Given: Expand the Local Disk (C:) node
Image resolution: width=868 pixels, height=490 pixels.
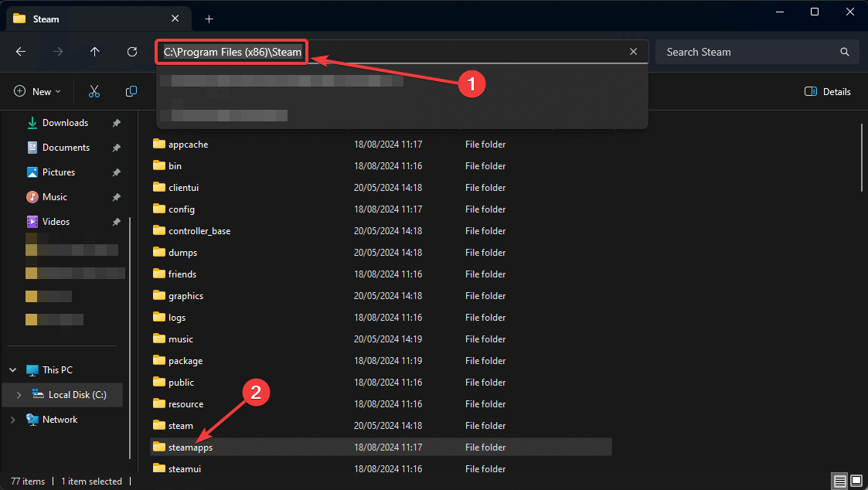Looking at the screenshot, I should point(19,395).
